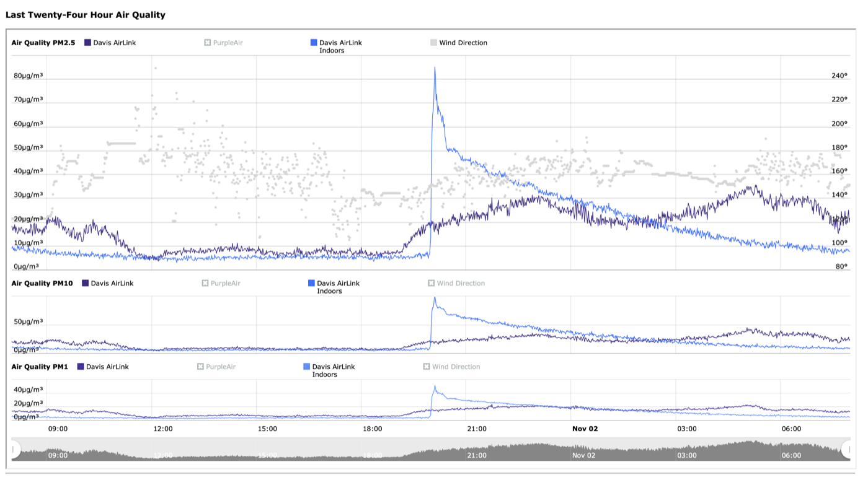Click the gray Wind Direction swatch in PM2.5
Viewport: 868px width, 480px height.
click(x=433, y=43)
